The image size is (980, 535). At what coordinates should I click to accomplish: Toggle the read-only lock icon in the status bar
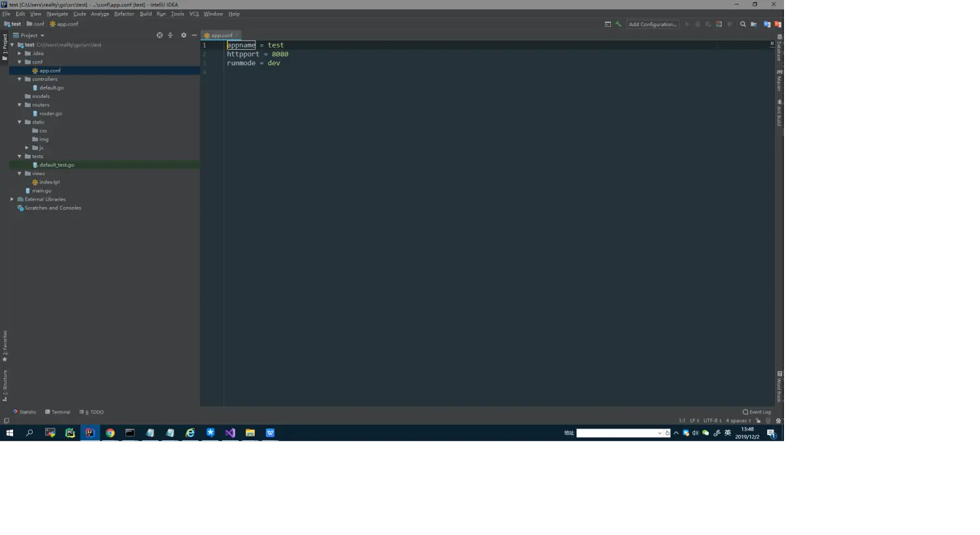[x=758, y=421]
